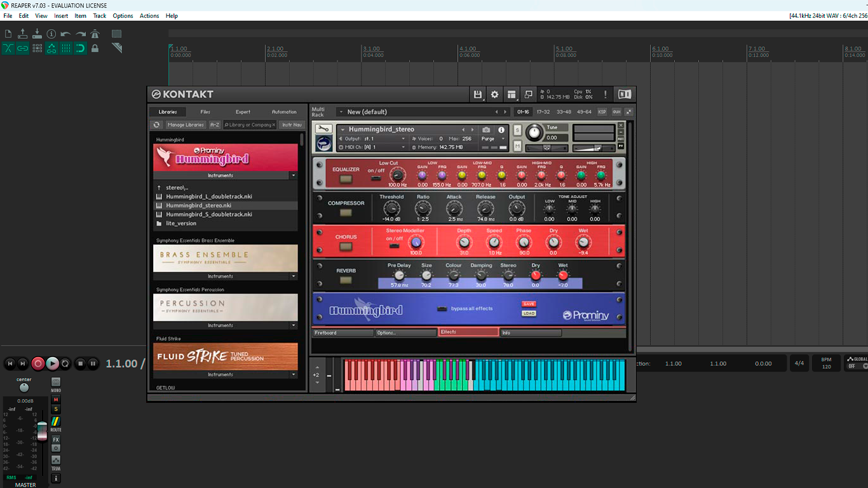The height and width of the screenshot is (488, 868).
Task: Click the exclamation panic button in Kontakt
Action: pyautogui.click(x=605, y=94)
